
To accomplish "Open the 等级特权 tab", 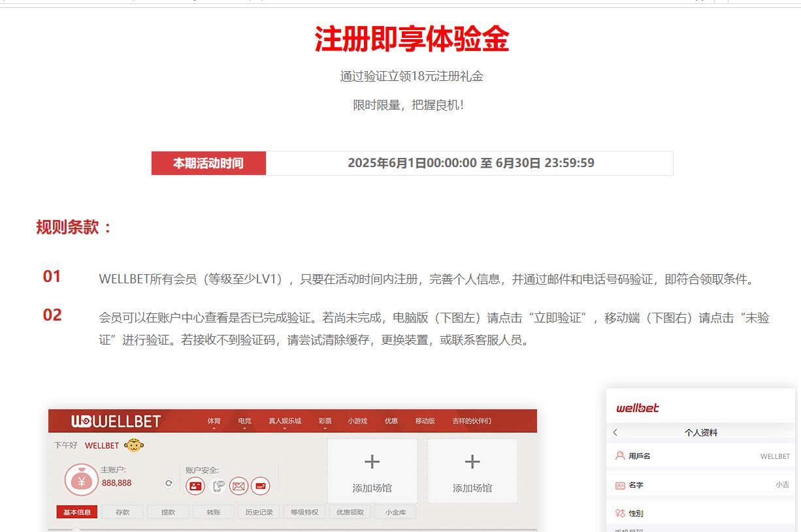I will click(x=304, y=512).
